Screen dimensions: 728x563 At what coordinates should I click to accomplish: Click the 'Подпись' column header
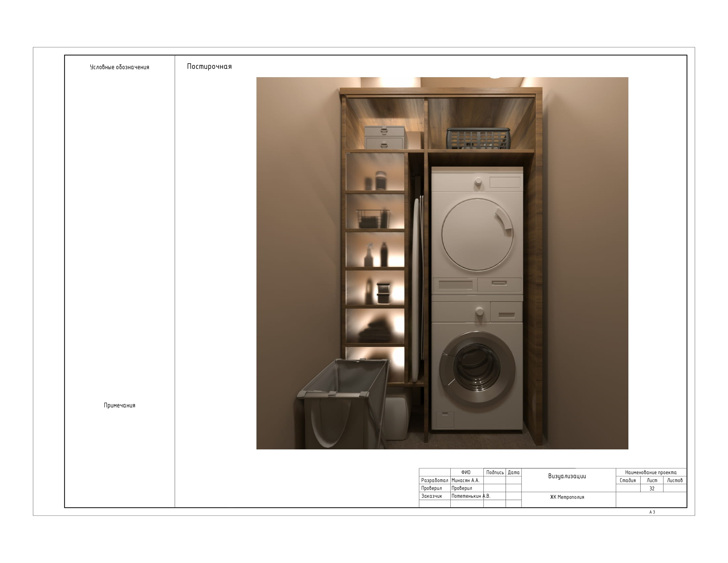point(495,472)
